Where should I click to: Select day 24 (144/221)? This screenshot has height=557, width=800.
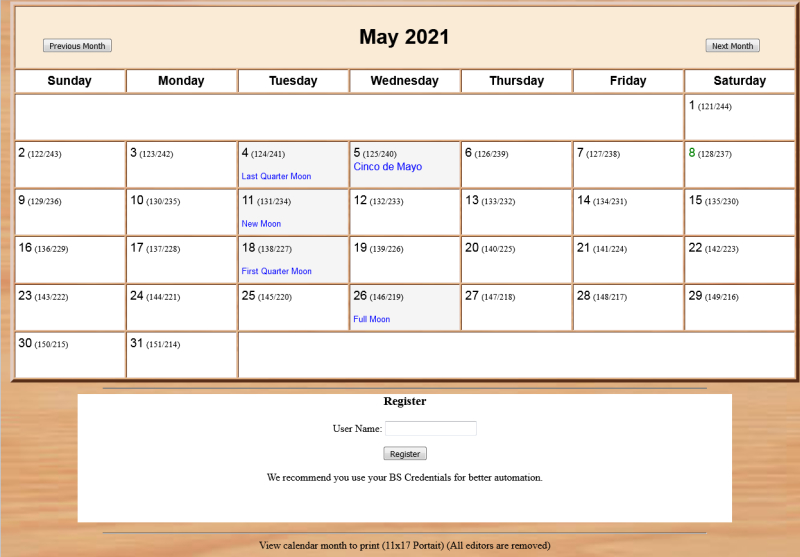(182, 308)
